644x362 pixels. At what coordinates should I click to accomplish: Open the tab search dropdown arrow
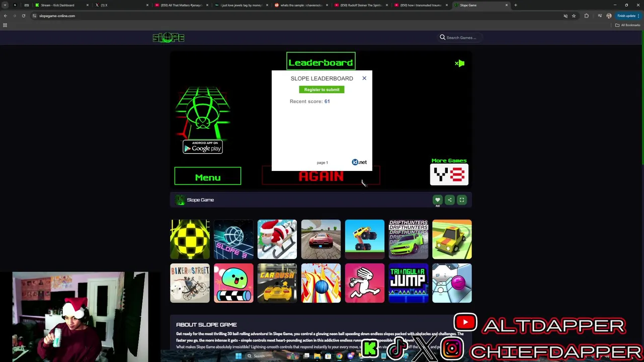click(5, 5)
